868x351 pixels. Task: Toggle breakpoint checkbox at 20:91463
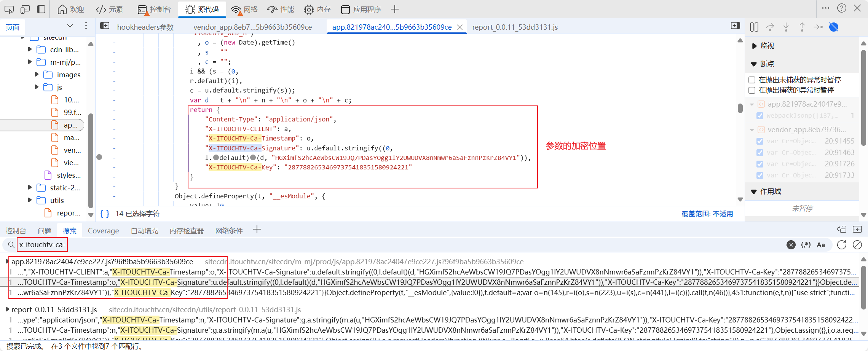click(760, 153)
